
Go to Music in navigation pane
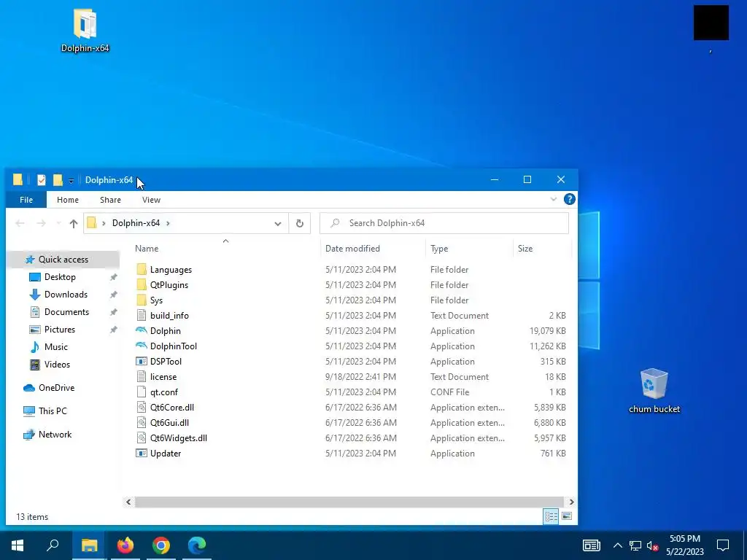click(55, 347)
